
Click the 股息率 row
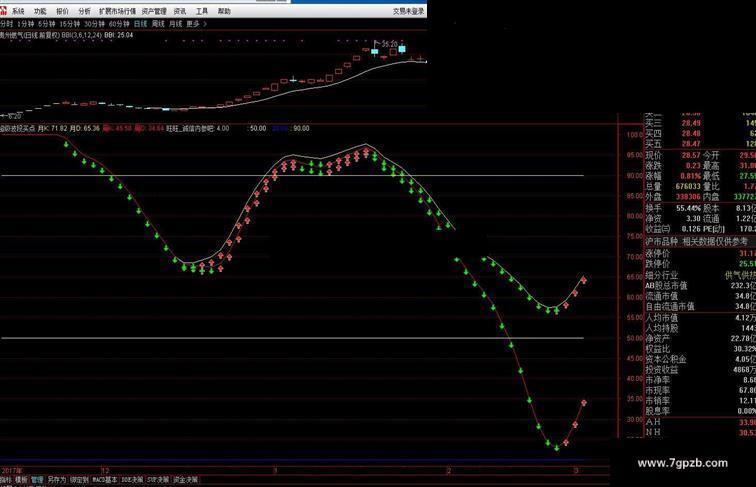pos(701,411)
